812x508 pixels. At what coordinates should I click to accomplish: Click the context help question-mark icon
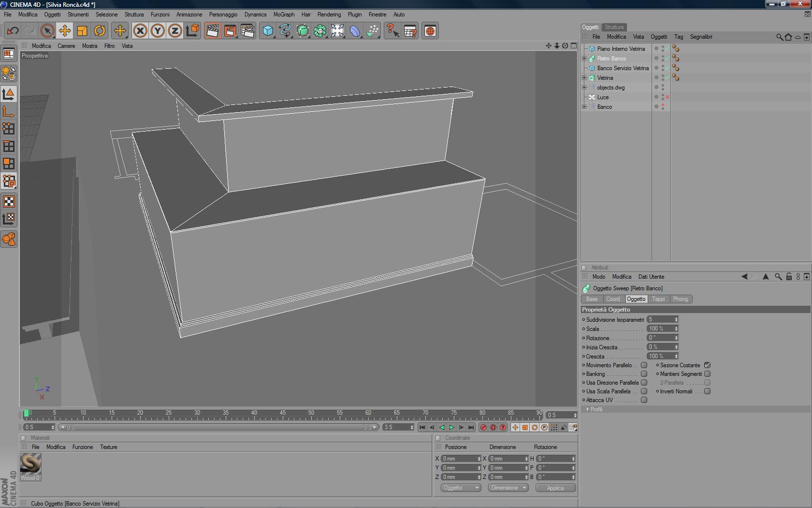392,31
